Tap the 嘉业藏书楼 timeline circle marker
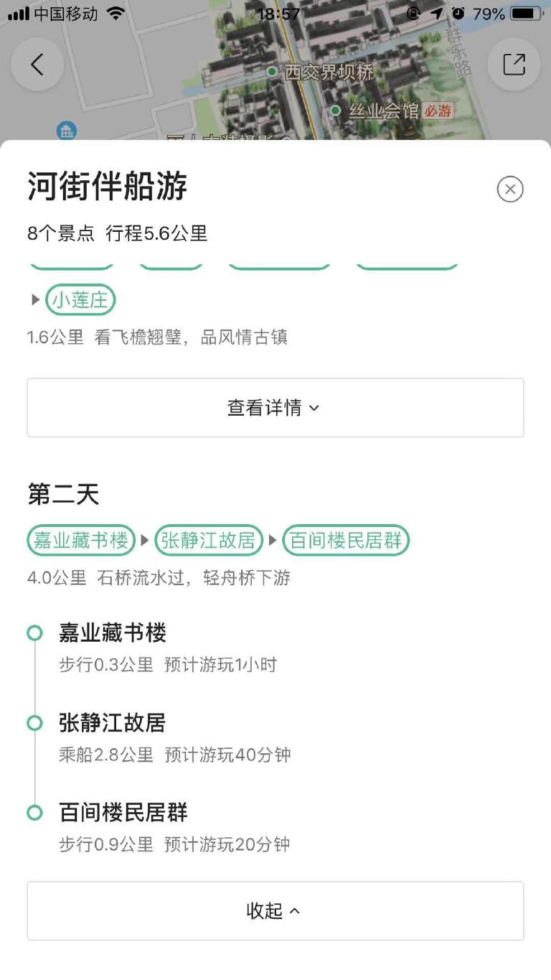The height and width of the screenshot is (980, 551). point(34,633)
